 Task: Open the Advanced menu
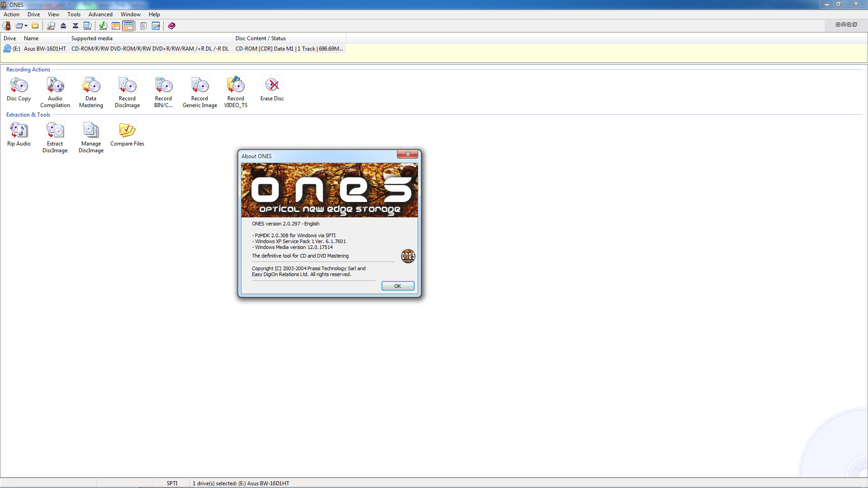pos(100,14)
